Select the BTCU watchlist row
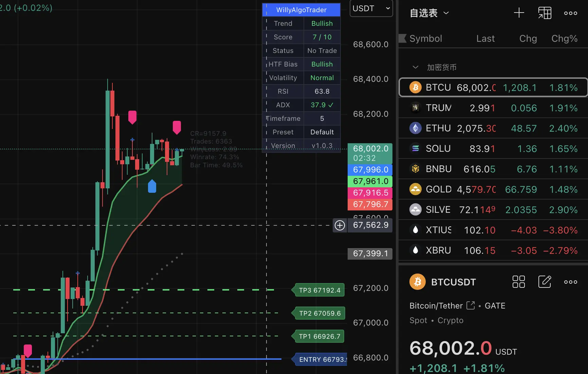Image resolution: width=588 pixels, height=374 pixels. pyautogui.click(x=493, y=88)
